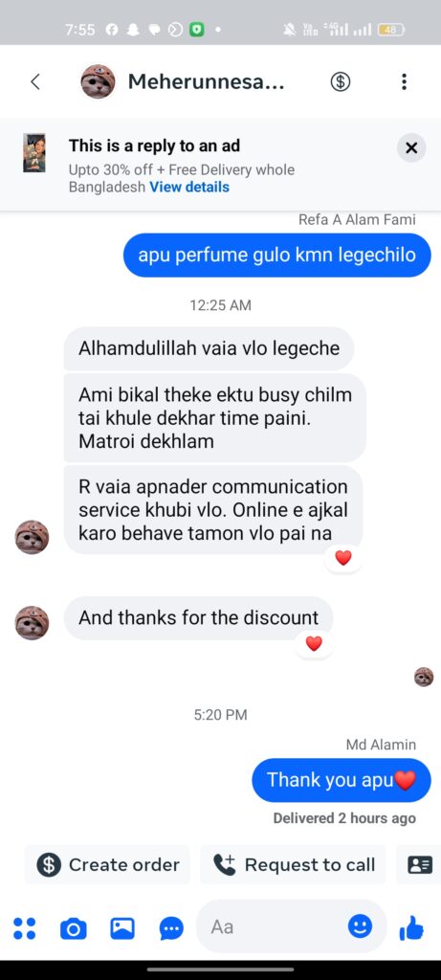This screenshot has height=980, width=441.
Task: Tap the Meherunnesa contact name
Action: [x=206, y=82]
